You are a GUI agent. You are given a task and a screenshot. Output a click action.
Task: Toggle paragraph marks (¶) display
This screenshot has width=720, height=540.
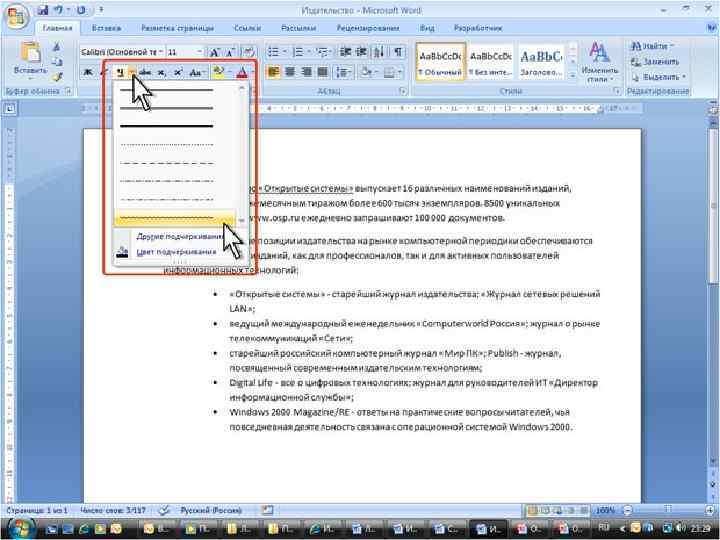pos(398,52)
